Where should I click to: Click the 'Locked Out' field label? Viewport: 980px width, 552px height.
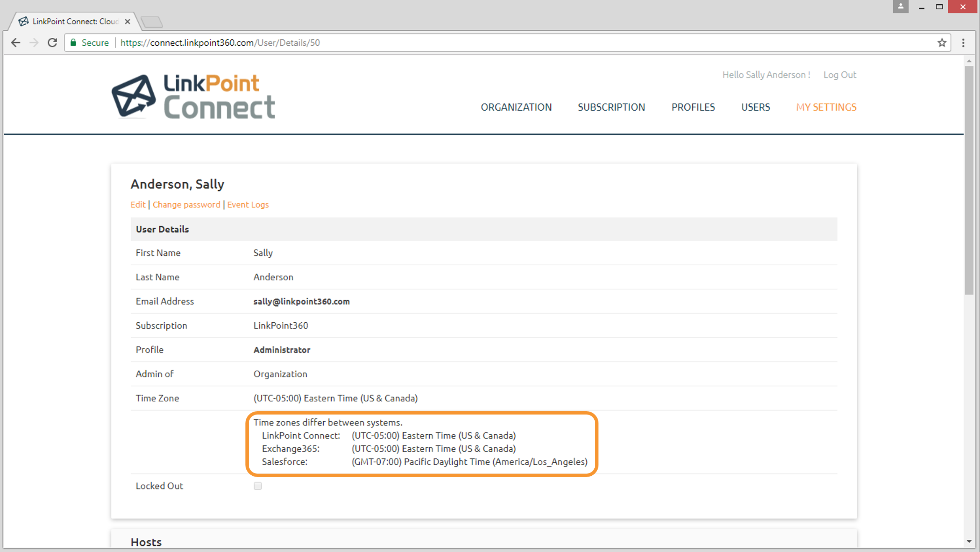click(159, 486)
